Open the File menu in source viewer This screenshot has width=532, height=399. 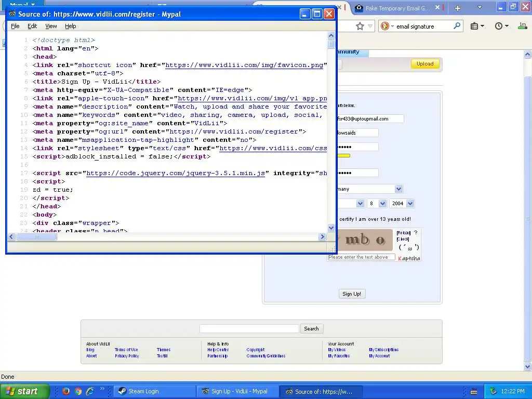(x=15, y=26)
